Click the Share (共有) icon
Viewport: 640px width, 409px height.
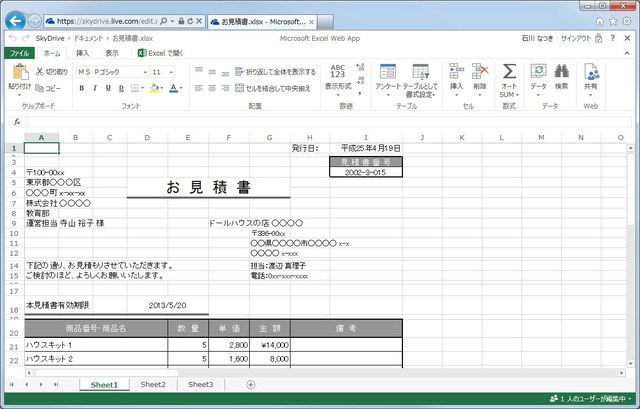[591, 73]
